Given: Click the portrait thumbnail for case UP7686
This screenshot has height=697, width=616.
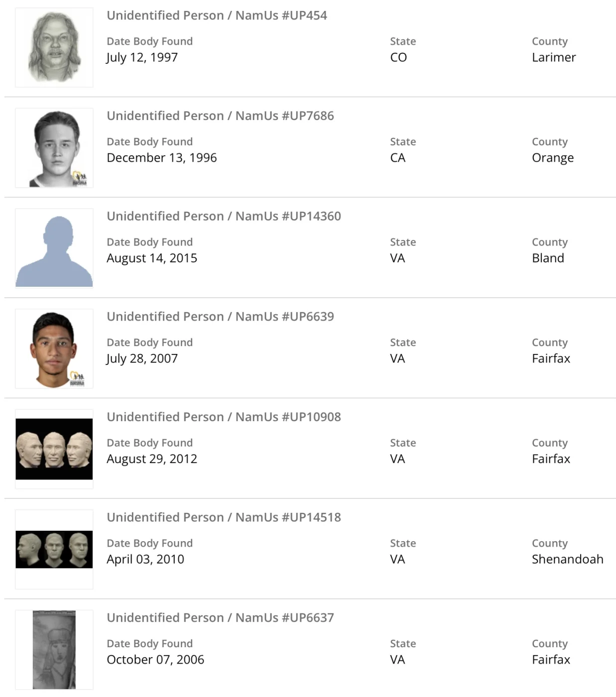Looking at the screenshot, I should [54, 148].
